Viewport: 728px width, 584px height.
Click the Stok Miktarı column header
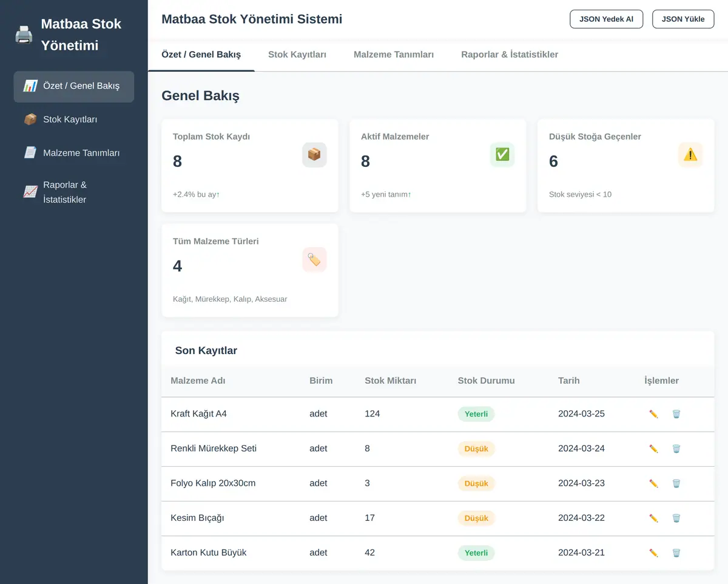(391, 381)
